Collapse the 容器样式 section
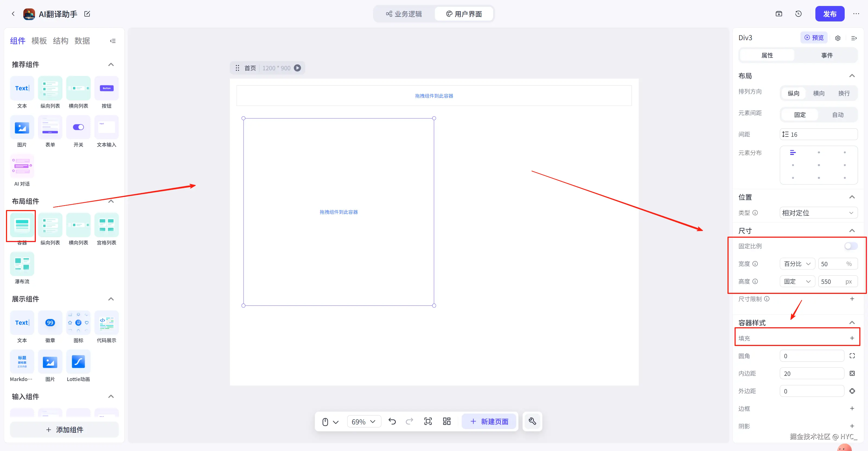This screenshot has height=451, width=868. pos(852,323)
